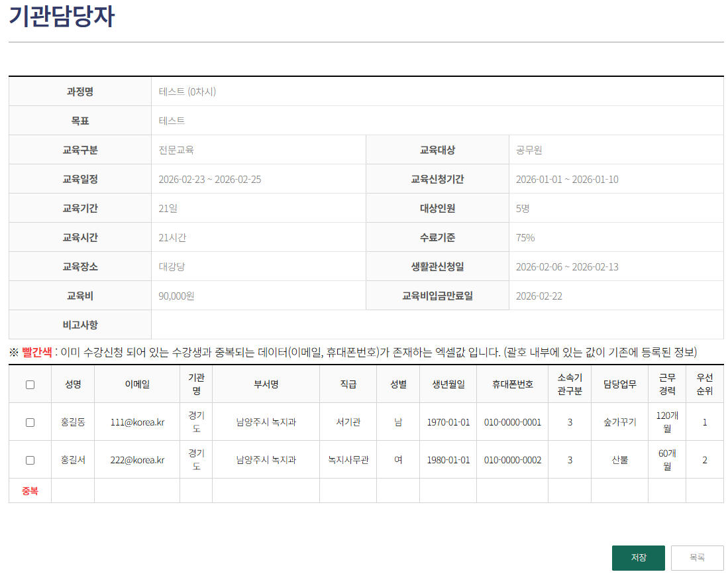Click the red 중복 row label
Image resolution: width=728 pixels, height=574 pixels.
(29, 491)
